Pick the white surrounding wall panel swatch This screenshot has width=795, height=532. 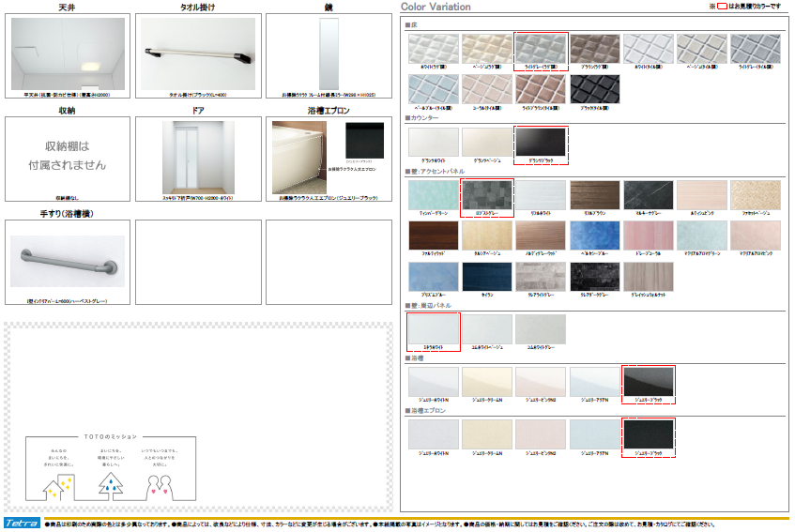(x=434, y=329)
